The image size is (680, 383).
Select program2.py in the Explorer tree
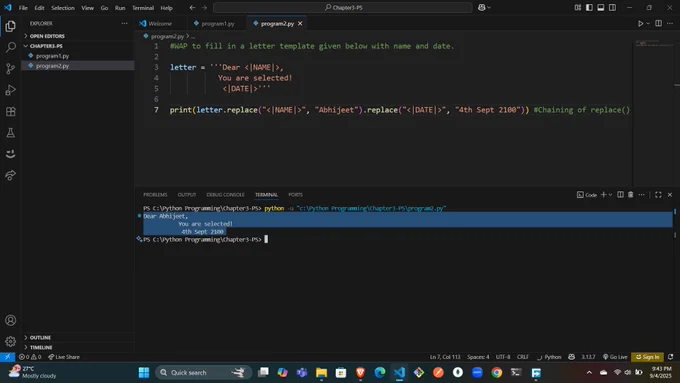(78, 66)
